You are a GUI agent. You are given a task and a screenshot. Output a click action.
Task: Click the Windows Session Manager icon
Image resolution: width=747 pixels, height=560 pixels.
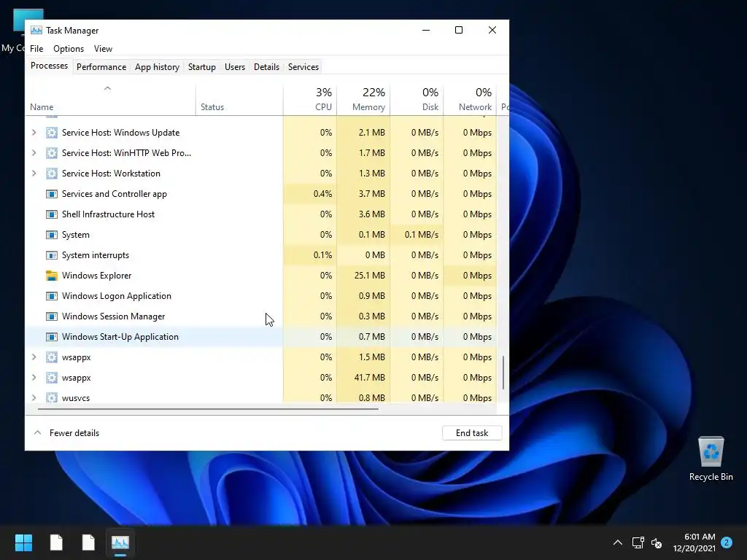(52, 316)
